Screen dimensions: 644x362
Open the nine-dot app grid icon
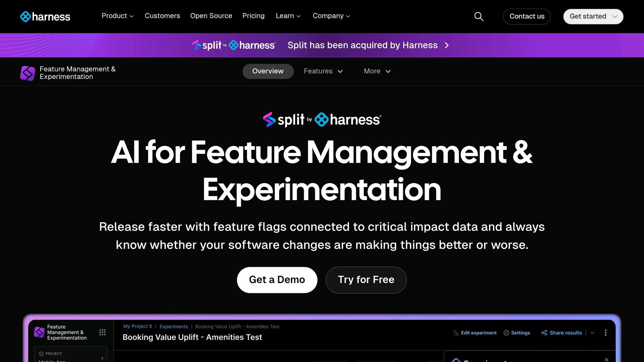[103, 332]
